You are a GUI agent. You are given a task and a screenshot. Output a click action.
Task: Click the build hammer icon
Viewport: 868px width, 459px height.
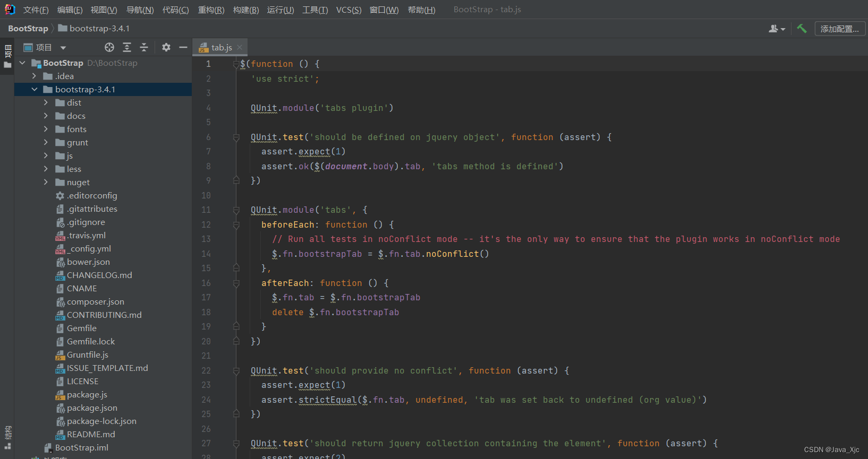click(802, 29)
